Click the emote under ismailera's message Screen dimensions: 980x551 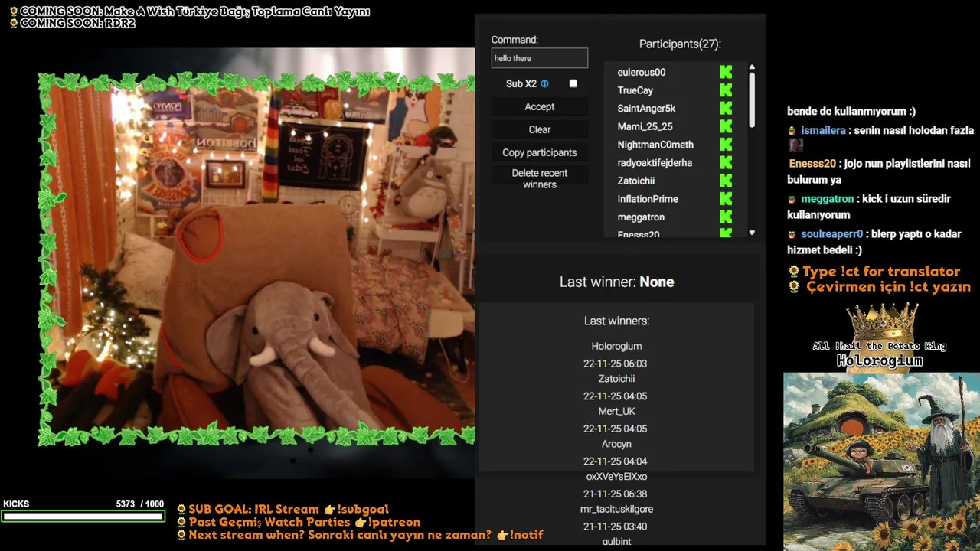coord(796,145)
